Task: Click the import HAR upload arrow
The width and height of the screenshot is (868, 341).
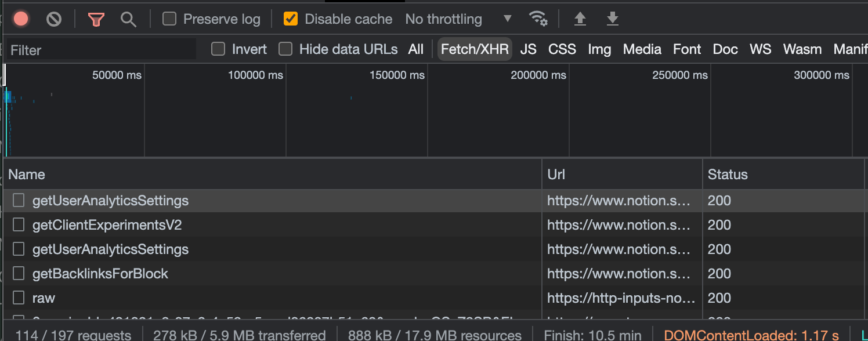Action: tap(580, 19)
